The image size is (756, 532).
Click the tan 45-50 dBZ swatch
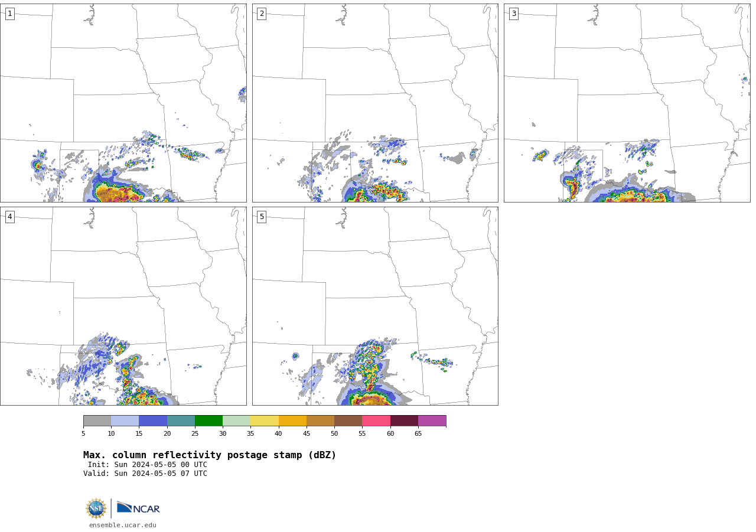coord(320,420)
